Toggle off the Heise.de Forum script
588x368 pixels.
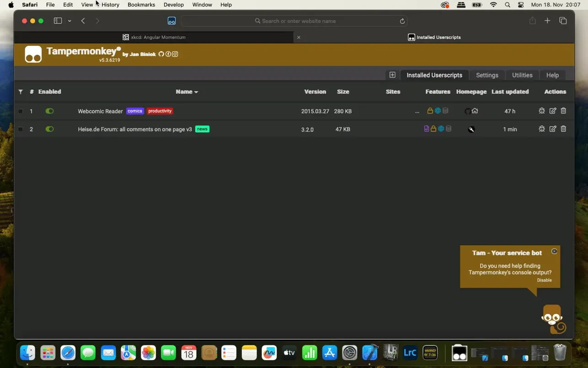point(49,129)
